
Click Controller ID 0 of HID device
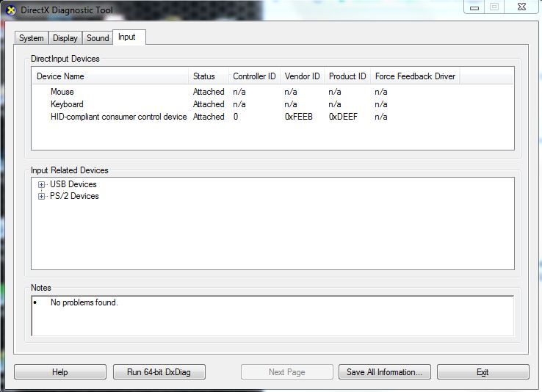pos(236,117)
